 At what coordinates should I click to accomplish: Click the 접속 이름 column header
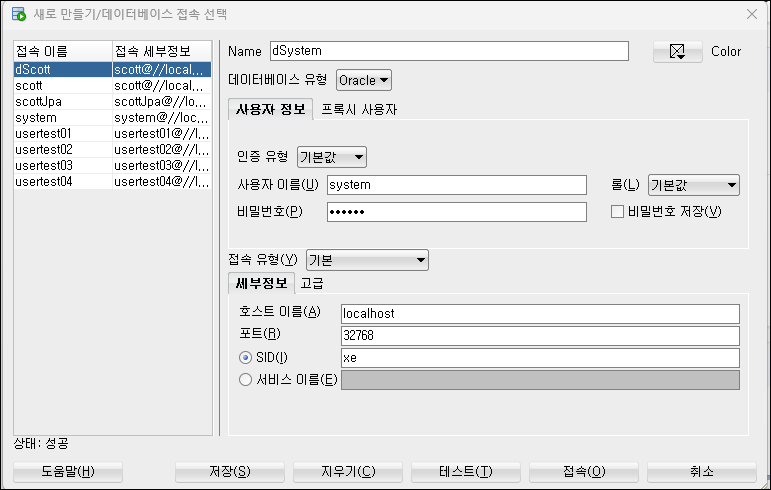tap(63, 51)
